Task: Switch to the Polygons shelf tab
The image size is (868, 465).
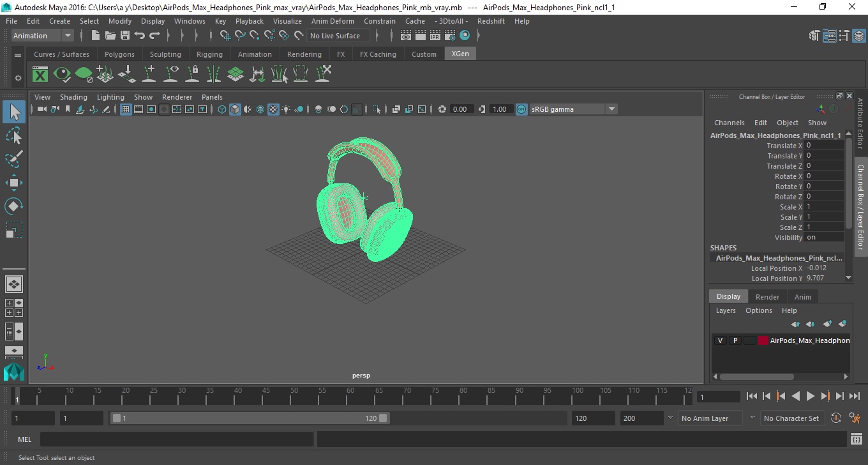Action: pos(119,54)
